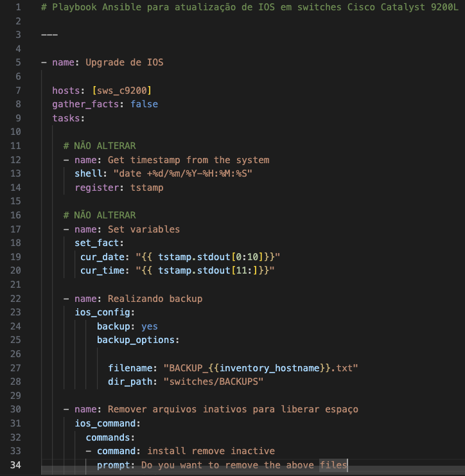Click the 'cur_time' variable key
Image resolution: width=465 pixels, height=476 pixels.
[102, 270]
